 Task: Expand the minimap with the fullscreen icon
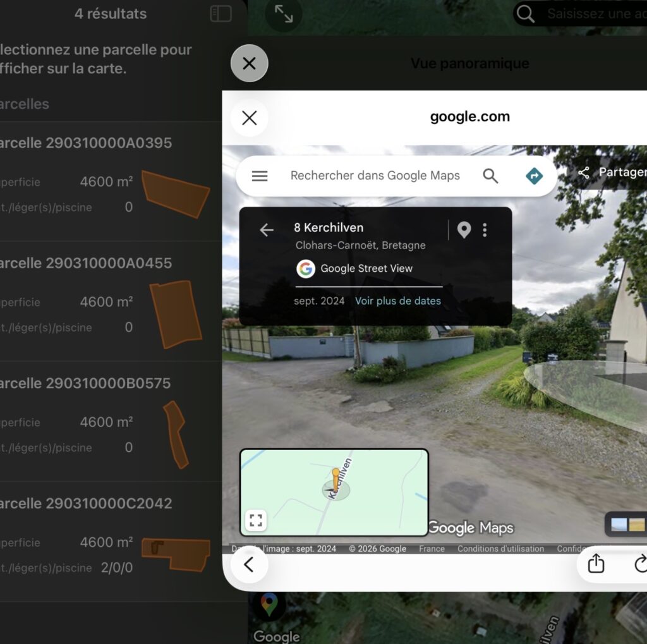pyautogui.click(x=256, y=520)
